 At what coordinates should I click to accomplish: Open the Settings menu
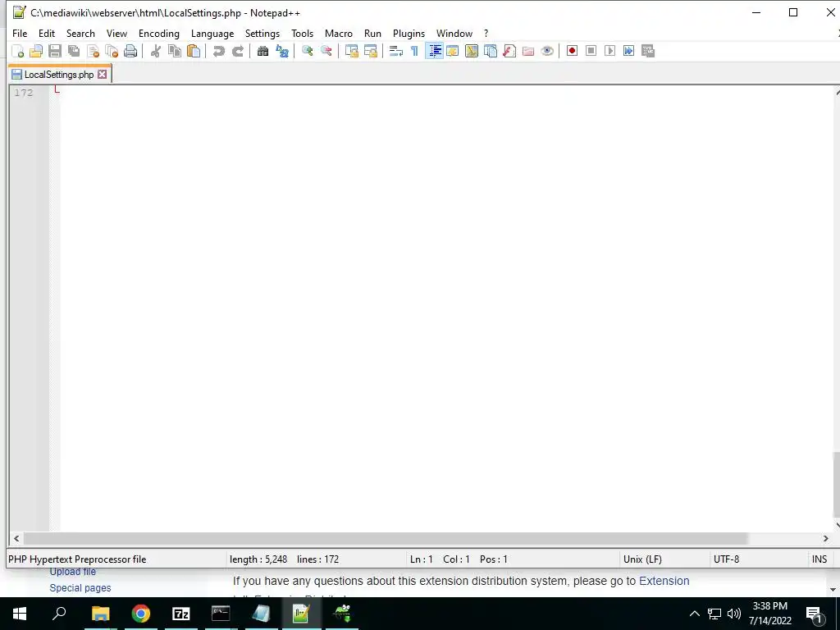(262, 33)
